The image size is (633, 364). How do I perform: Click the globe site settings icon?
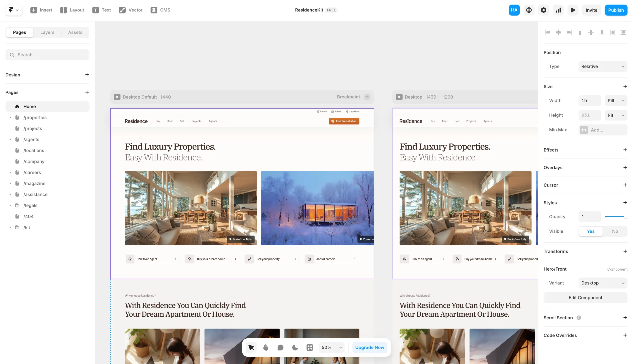[529, 10]
